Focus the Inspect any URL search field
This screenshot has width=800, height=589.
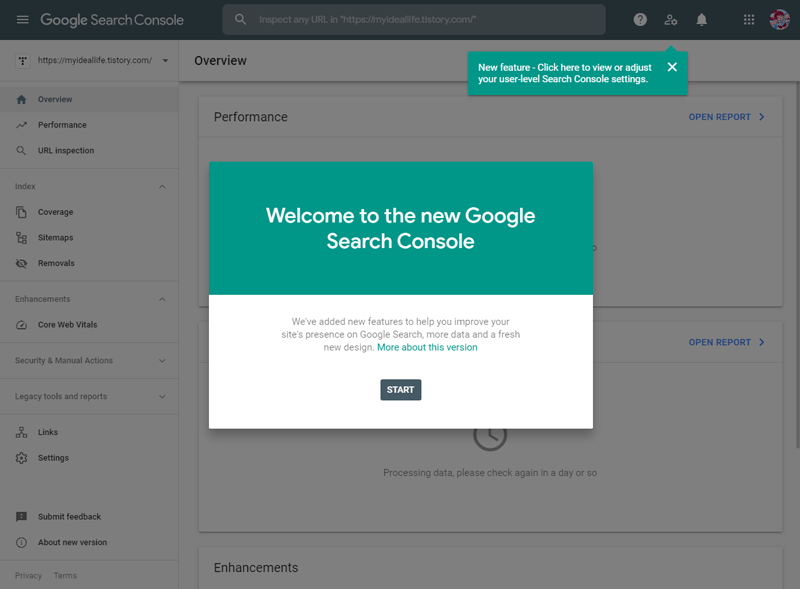414,20
